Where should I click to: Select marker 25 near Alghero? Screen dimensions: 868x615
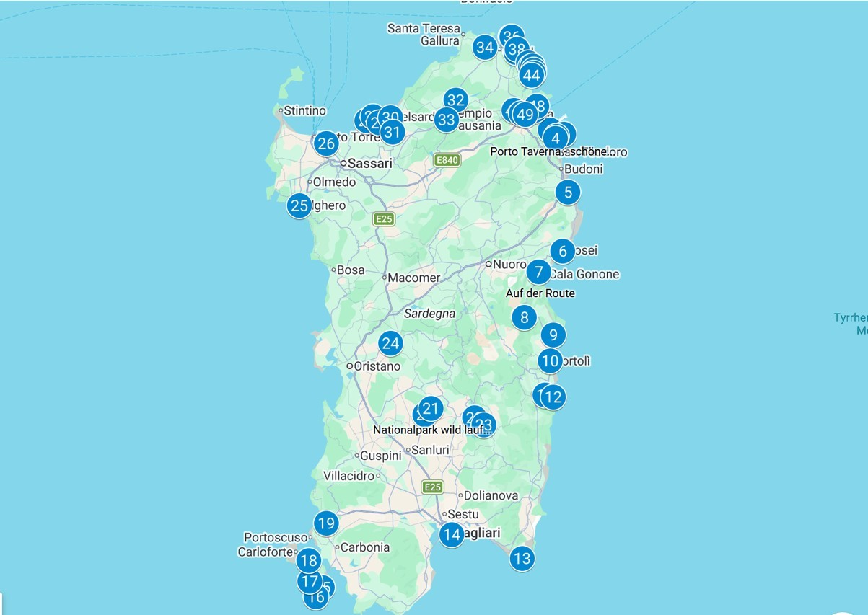(299, 205)
